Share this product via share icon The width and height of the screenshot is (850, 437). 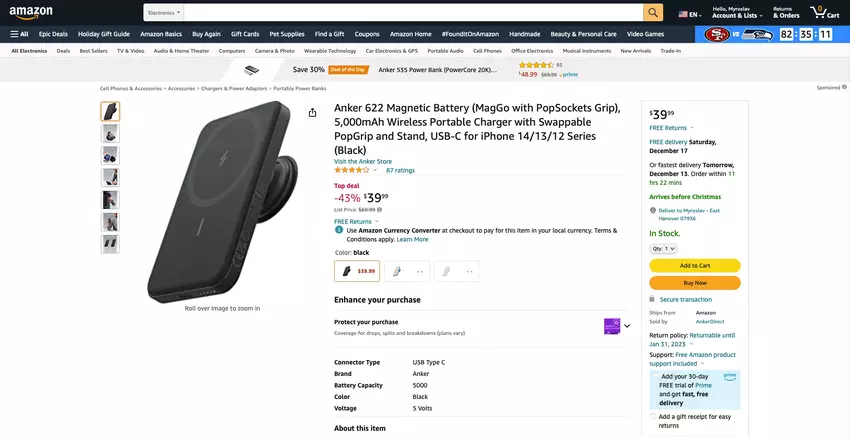(313, 112)
